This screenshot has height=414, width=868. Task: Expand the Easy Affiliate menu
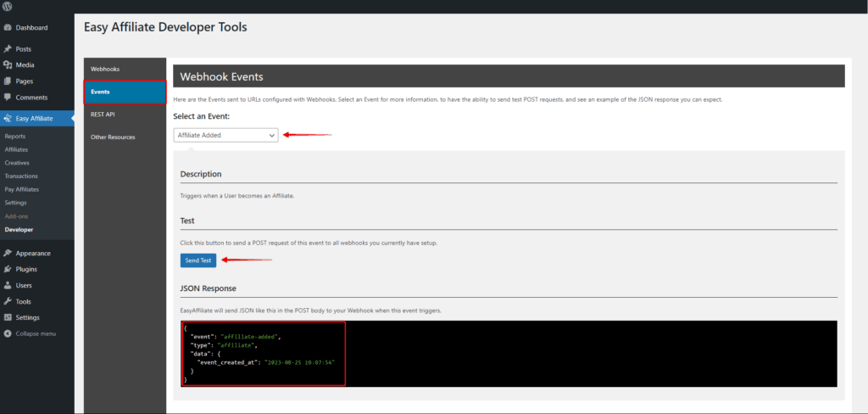pyautogui.click(x=34, y=119)
